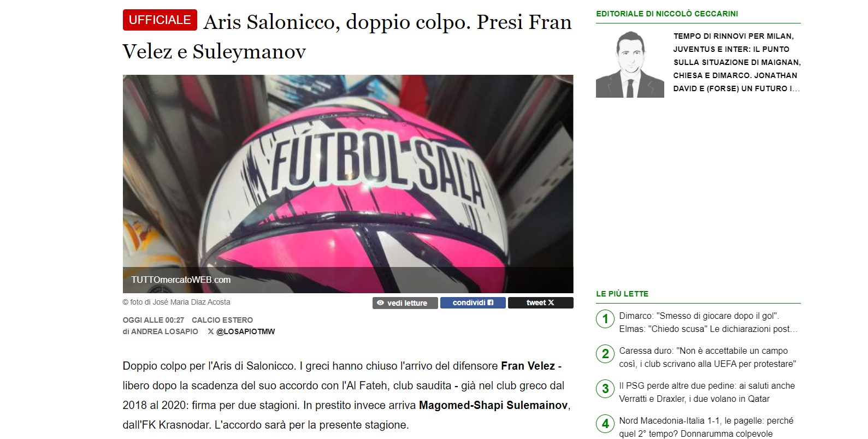Click the X icon beside @LOSAPIOTMW
The height and width of the screenshot is (439, 868).
[211, 331]
